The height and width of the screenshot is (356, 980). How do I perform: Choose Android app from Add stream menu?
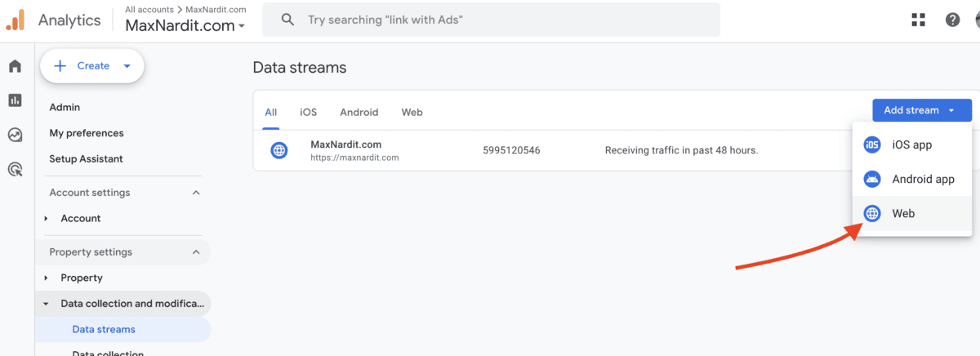tap(912, 180)
